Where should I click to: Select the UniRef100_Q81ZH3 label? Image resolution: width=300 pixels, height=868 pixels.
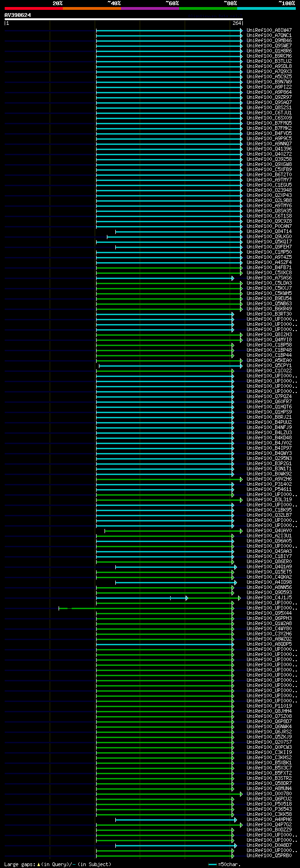coord(269,334)
